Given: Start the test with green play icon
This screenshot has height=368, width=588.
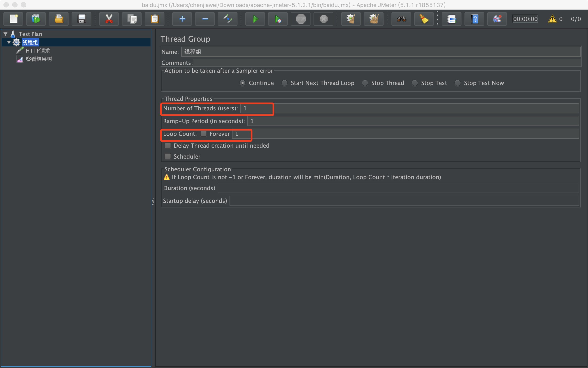Looking at the screenshot, I should (255, 19).
